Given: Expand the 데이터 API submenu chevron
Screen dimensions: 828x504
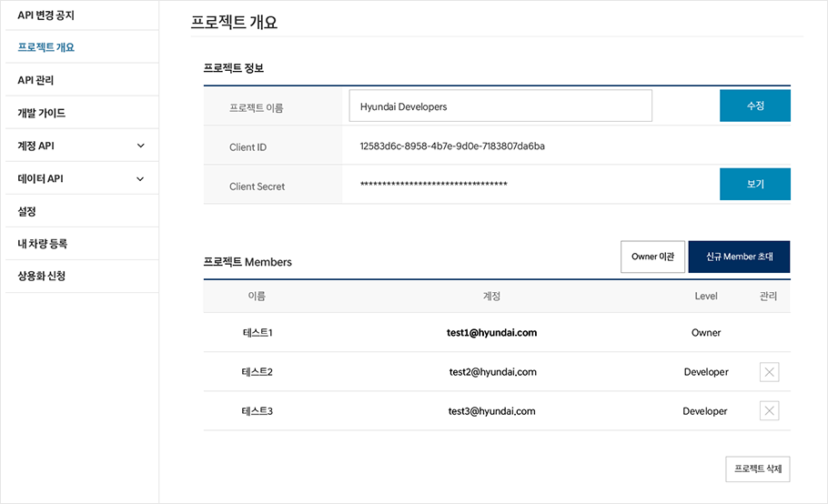Looking at the screenshot, I should tap(140, 179).
